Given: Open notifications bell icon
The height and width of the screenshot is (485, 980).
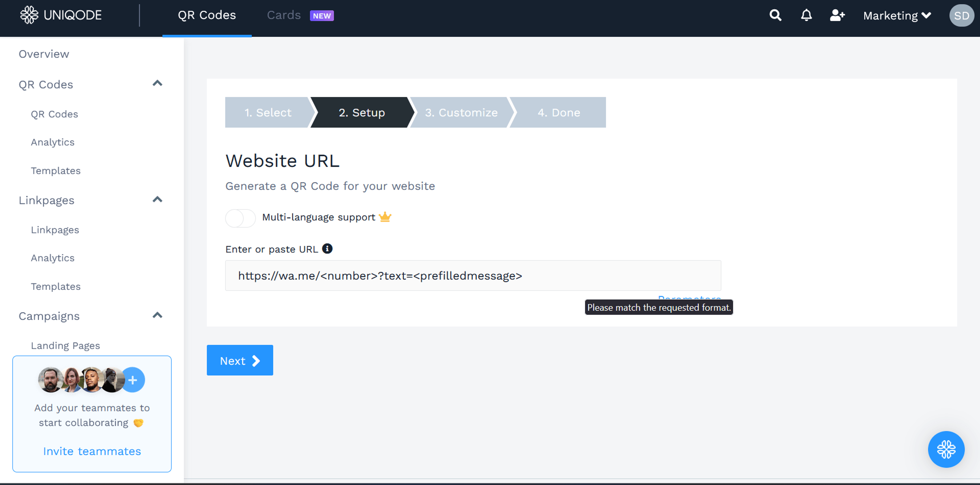Looking at the screenshot, I should [x=806, y=15].
